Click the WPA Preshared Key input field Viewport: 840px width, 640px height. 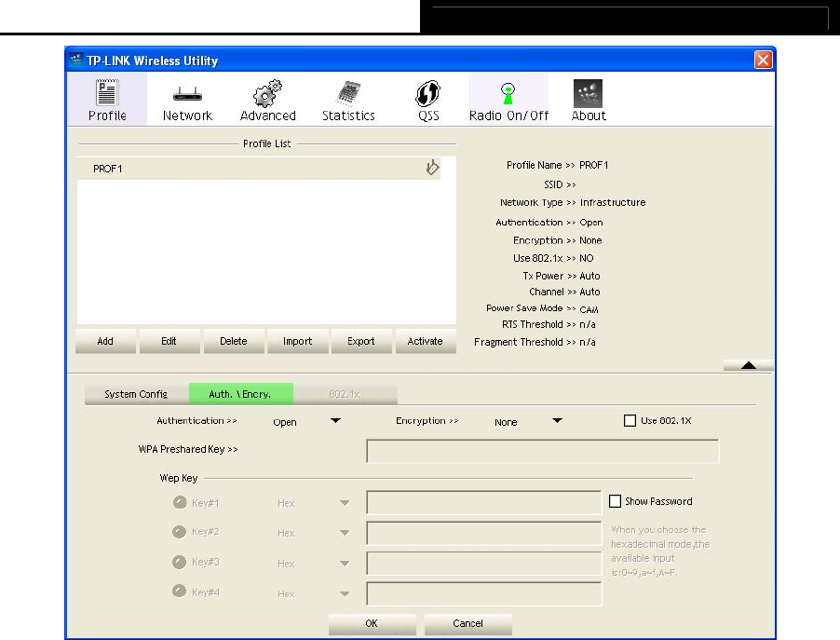pyautogui.click(x=542, y=451)
